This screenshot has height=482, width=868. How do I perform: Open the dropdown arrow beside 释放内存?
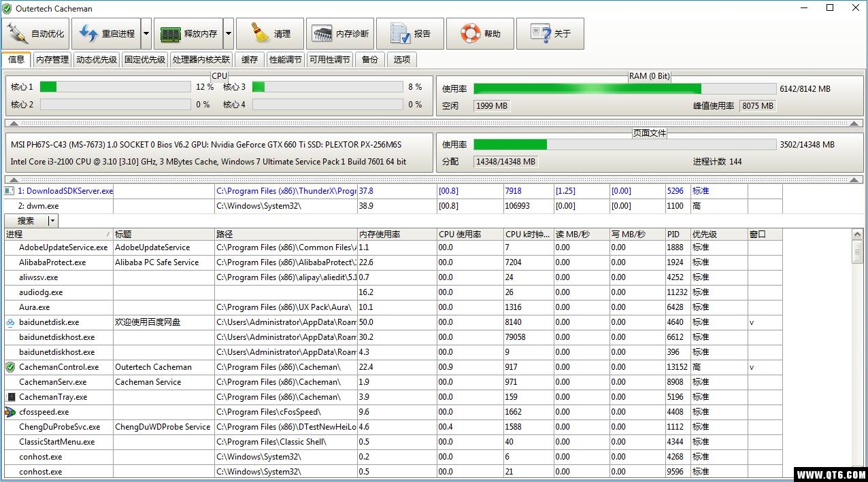pos(228,34)
